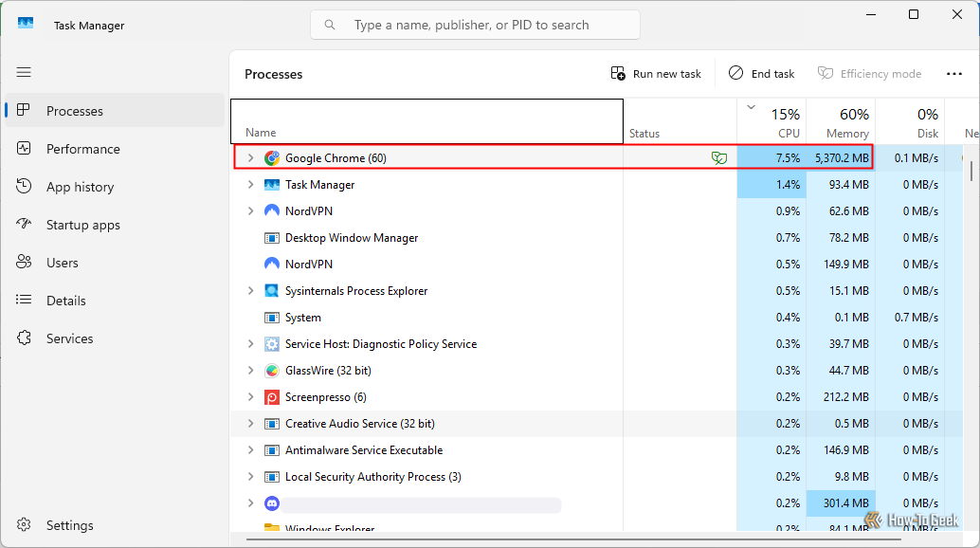Open the three-dots more options menu
980x548 pixels.
tap(954, 74)
